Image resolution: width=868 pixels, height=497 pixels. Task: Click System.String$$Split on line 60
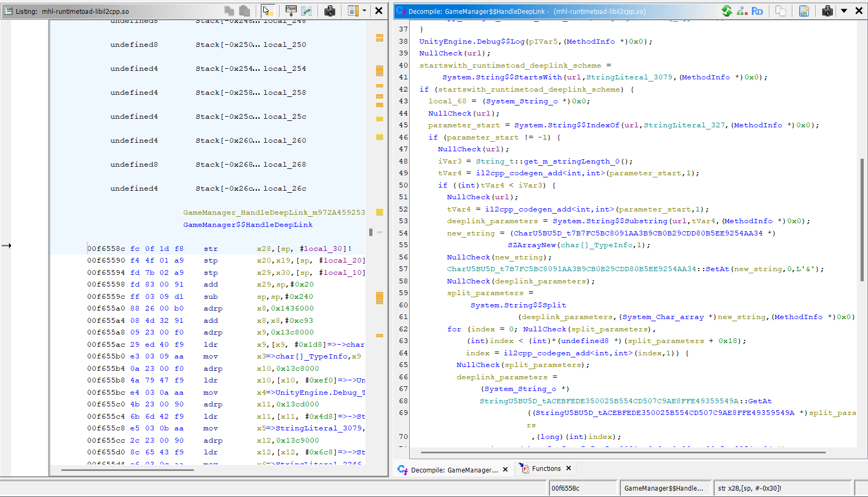click(x=518, y=305)
